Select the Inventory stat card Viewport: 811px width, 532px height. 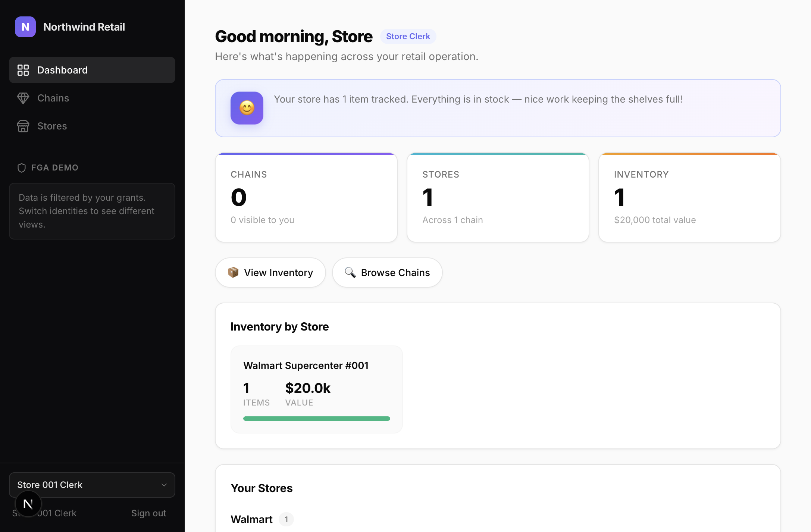(689, 198)
